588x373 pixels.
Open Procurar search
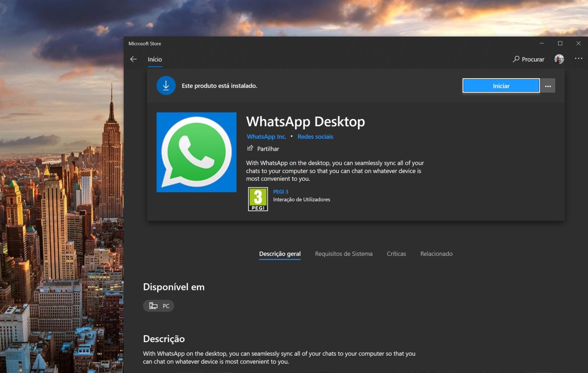point(528,59)
